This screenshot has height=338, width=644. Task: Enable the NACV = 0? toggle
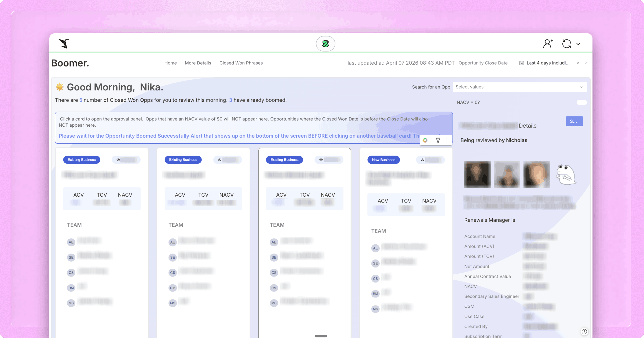click(x=581, y=102)
